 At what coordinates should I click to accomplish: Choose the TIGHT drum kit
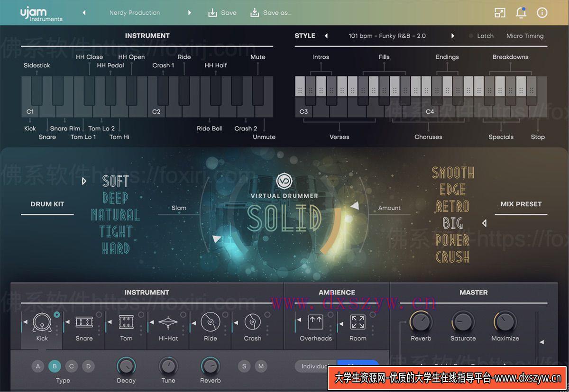pos(115,232)
